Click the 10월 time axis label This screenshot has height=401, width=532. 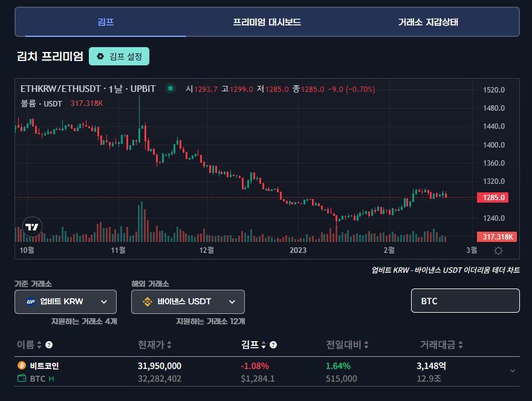coord(27,250)
